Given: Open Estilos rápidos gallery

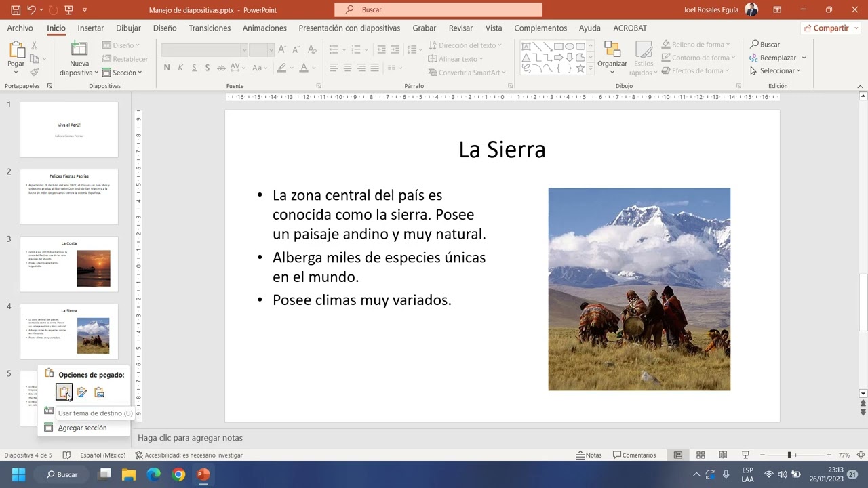Looking at the screenshot, I should tap(644, 58).
